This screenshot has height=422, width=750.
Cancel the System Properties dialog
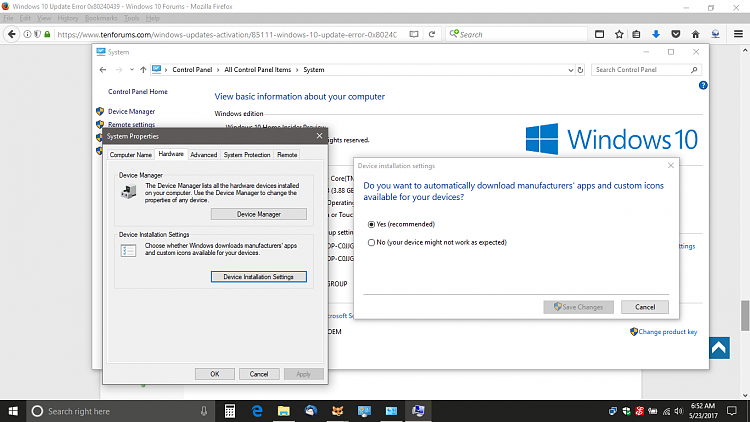pos(259,374)
